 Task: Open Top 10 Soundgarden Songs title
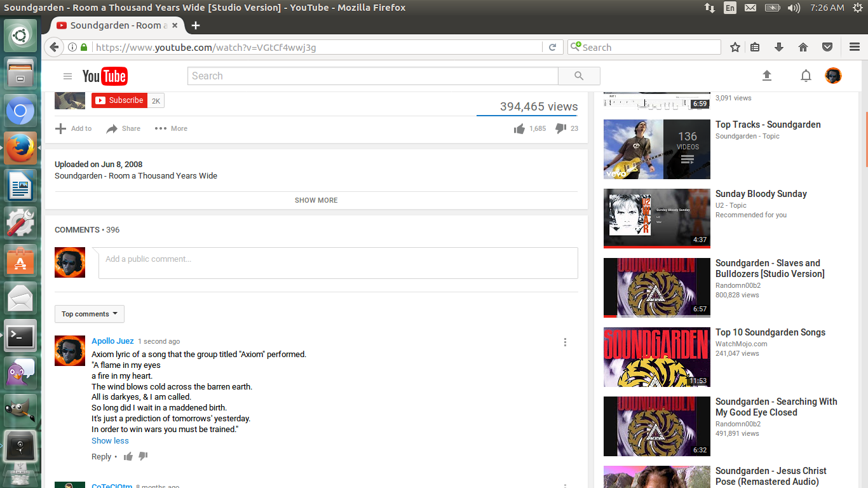[770, 332]
